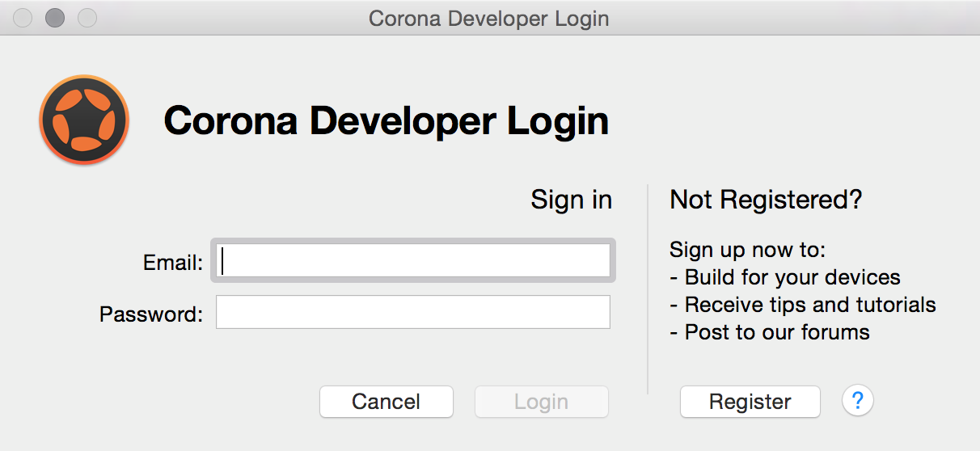Viewport: 980px width, 451px height.
Task: Click the Password: field label
Action: pyautogui.click(x=151, y=314)
